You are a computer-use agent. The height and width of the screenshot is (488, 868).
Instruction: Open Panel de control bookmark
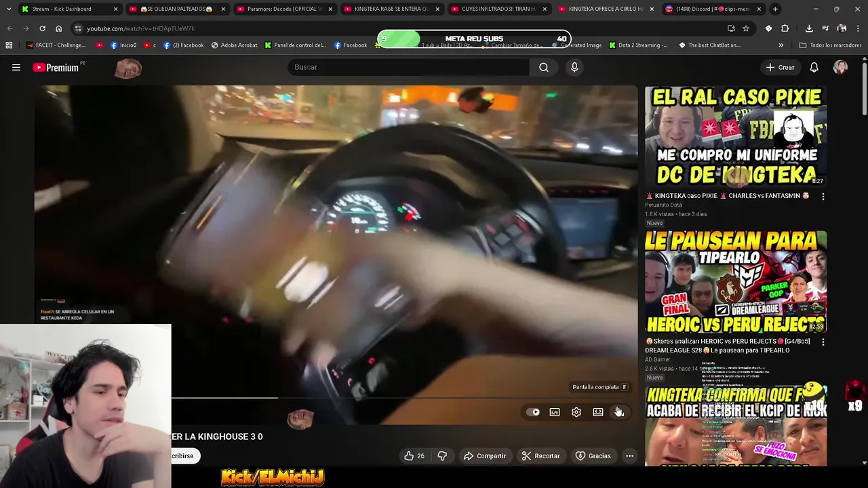point(295,45)
